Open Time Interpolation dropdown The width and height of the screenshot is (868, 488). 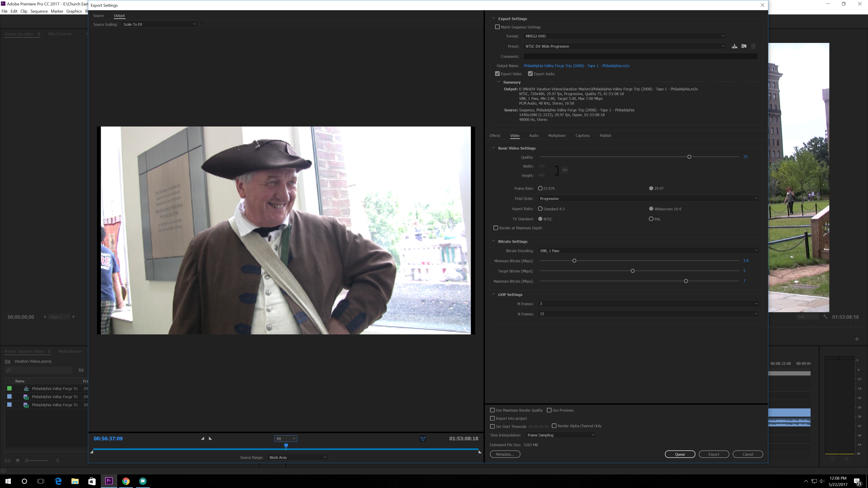click(561, 435)
